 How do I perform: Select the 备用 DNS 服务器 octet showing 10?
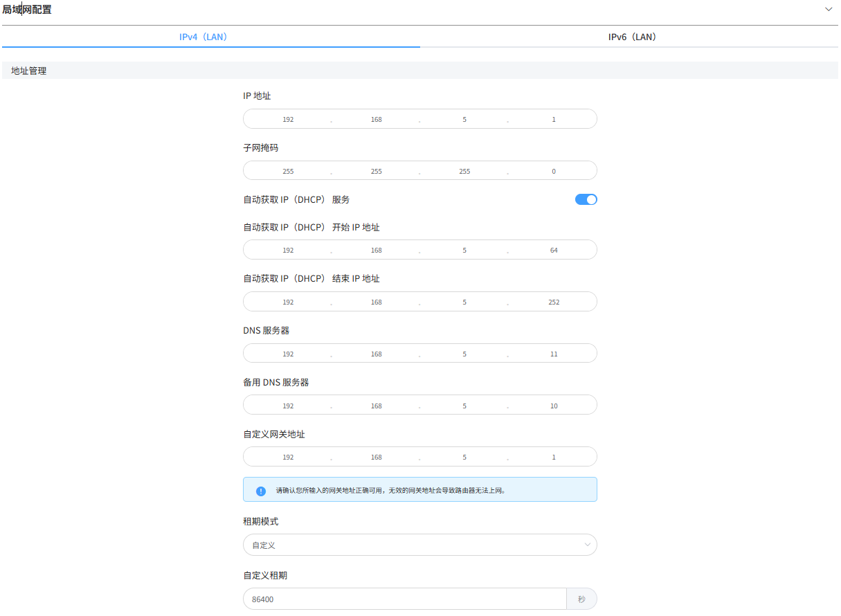pyautogui.click(x=554, y=405)
